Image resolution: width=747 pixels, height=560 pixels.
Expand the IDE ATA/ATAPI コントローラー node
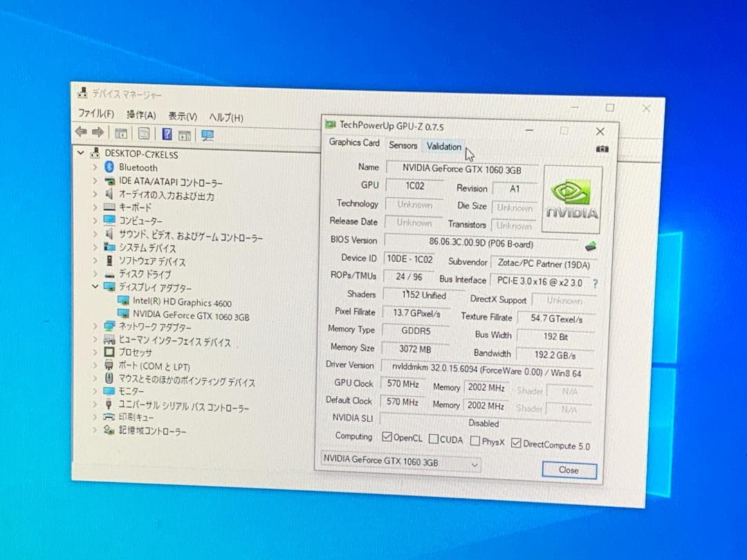(x=95, y=180)
